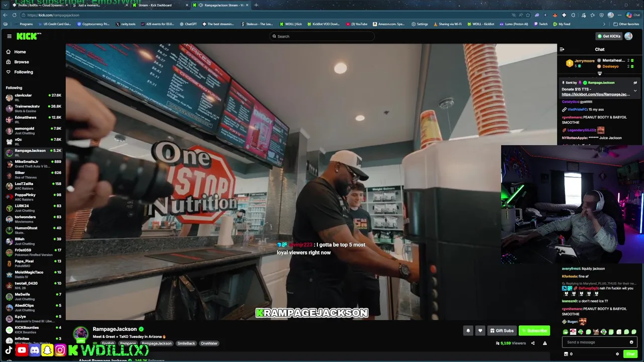Open Browse in sidebar
This screenshot has height=362, width=644.
(x=18, y=62)
